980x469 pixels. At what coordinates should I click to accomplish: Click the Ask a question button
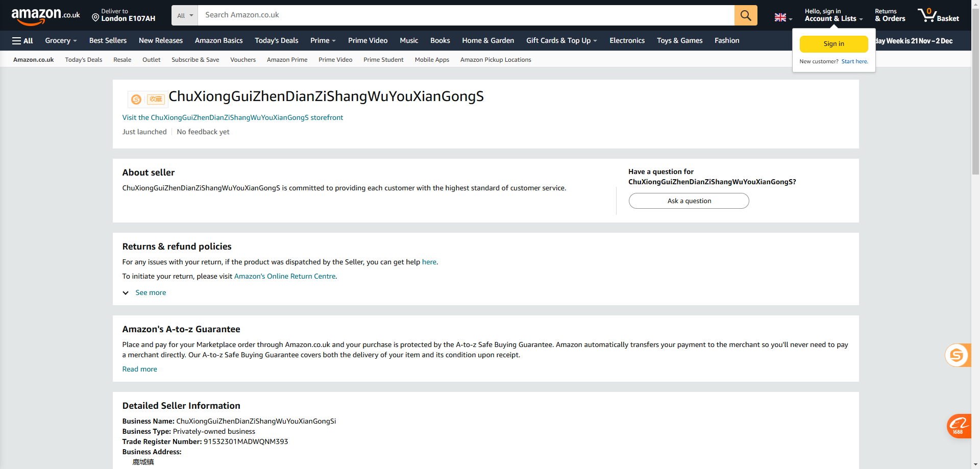click(689, 201)
